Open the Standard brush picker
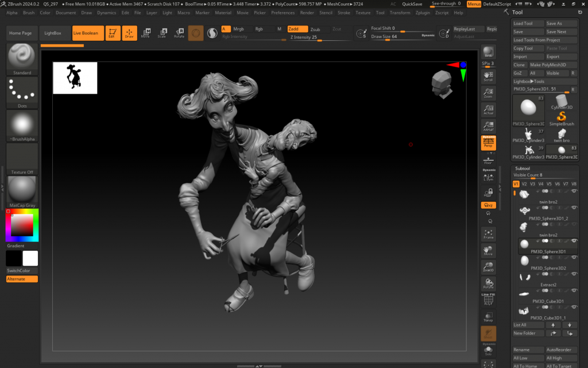Image resolution: width=588 pixels, height=368 pixels. coord(22,59)
